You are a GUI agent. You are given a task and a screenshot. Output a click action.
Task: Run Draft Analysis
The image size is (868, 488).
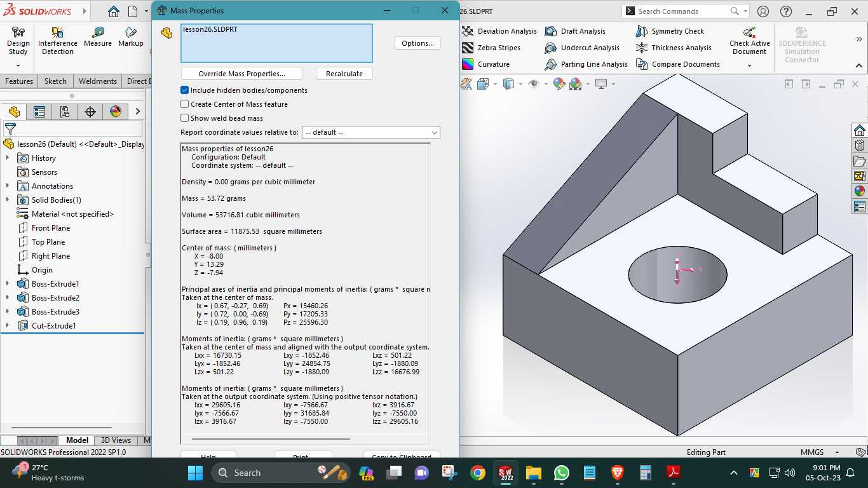pos(576,31)
